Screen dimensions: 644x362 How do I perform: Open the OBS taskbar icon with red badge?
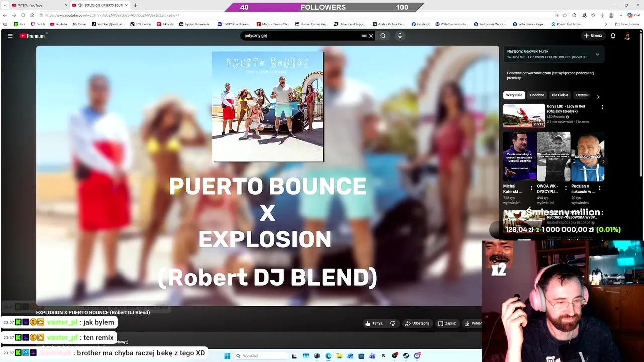click(395, 356)
